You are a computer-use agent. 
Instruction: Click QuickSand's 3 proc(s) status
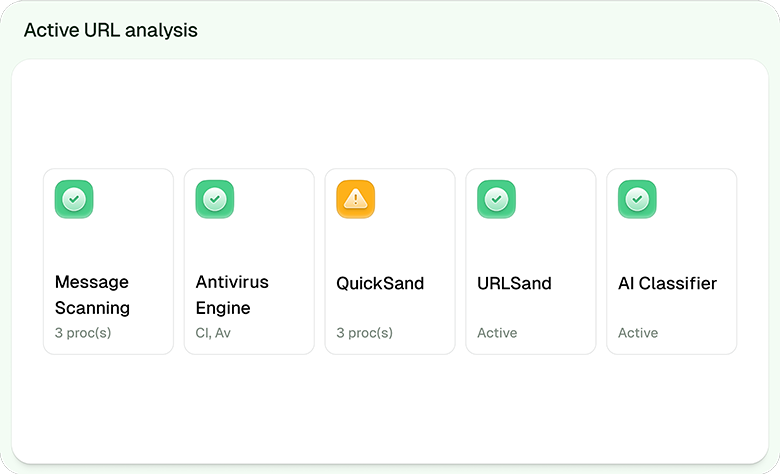365,333
